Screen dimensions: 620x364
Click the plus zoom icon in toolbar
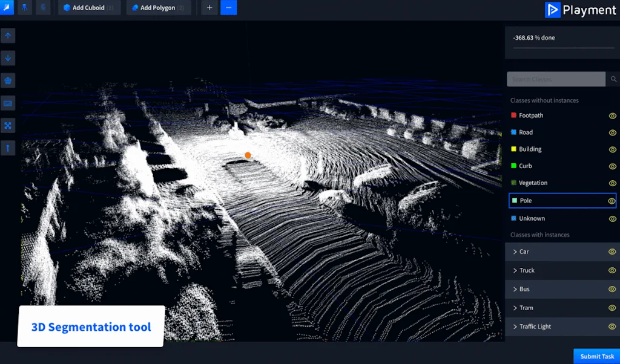(x=209, y=8)
